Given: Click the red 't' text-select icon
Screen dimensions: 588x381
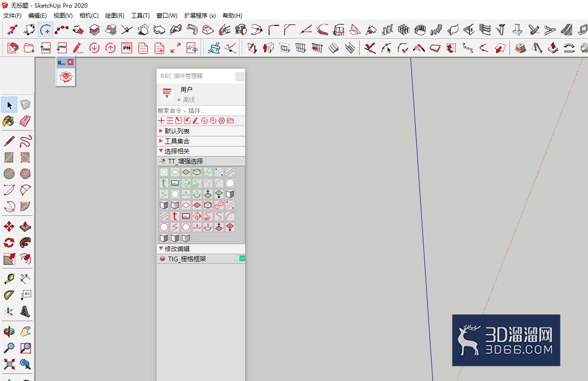Looking at the screenshot, I should pos(175,216).
